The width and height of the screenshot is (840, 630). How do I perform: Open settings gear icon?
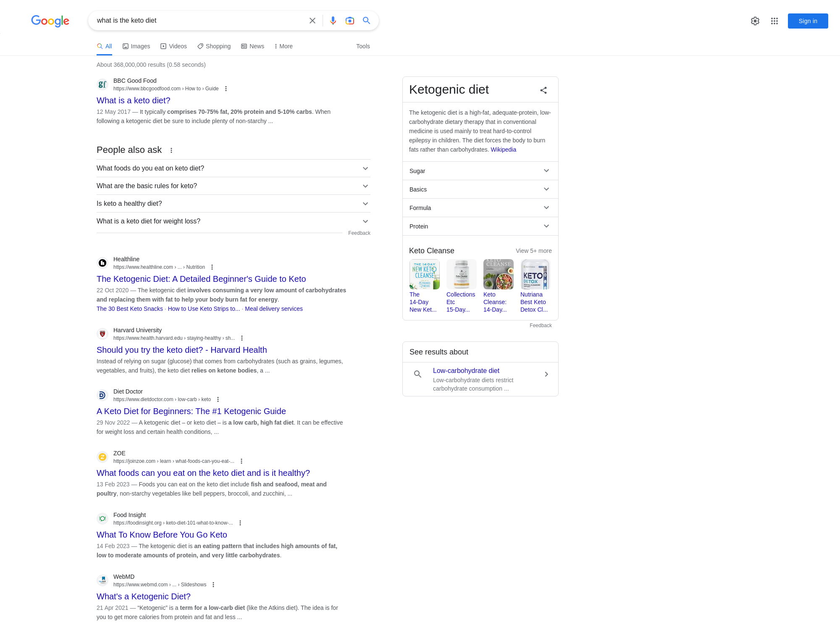(x=755, y=21)
